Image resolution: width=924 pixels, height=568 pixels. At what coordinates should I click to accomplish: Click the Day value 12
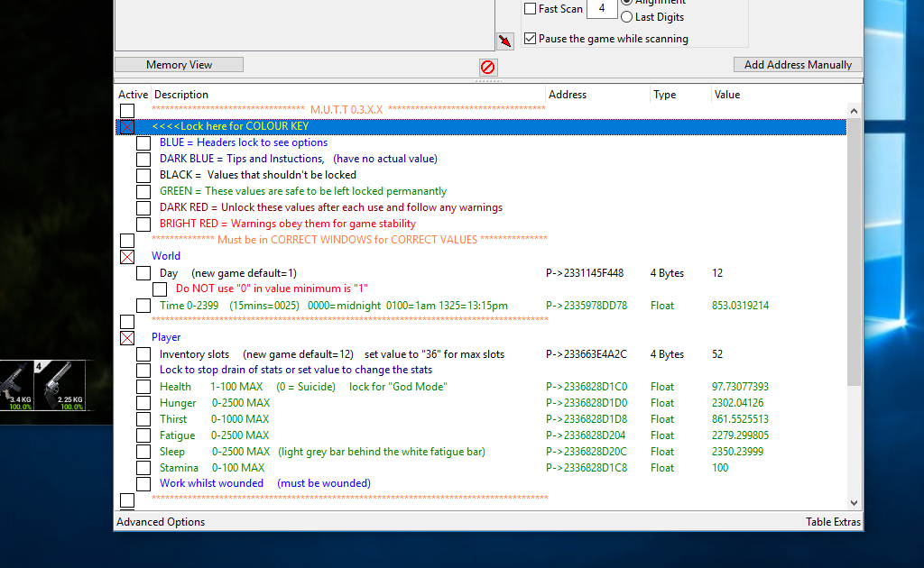717,273
